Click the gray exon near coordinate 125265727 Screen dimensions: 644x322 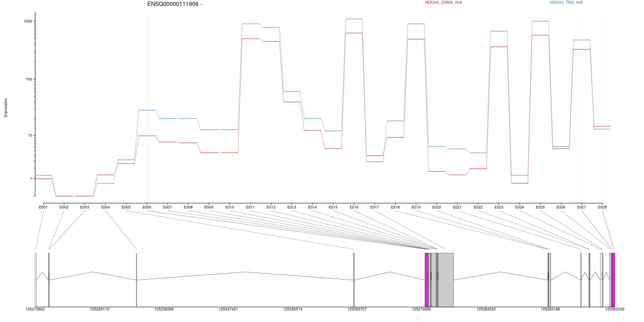pyautogui.click(x=354, y=280)
